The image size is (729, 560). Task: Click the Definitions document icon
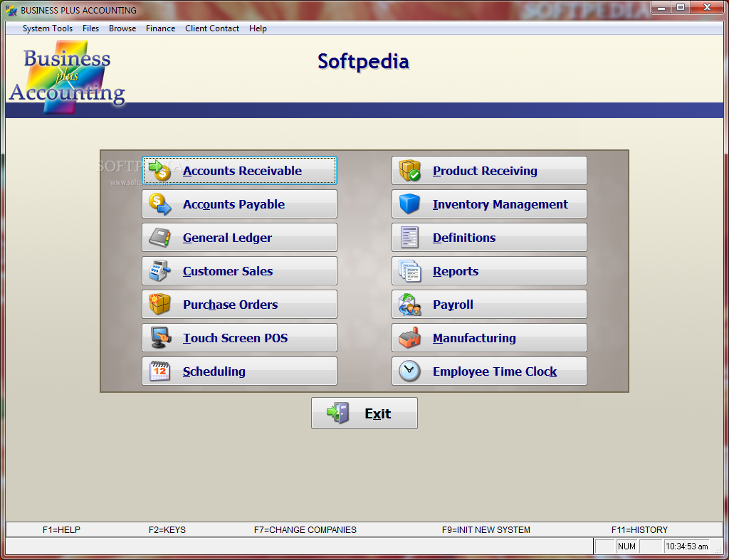409,238
